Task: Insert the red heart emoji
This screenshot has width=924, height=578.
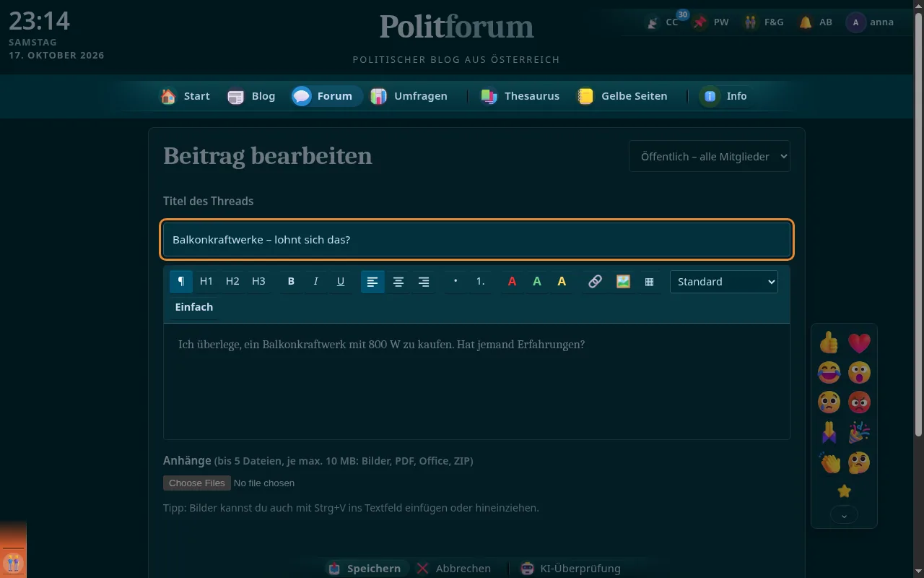Action: (x=859, y=342)
